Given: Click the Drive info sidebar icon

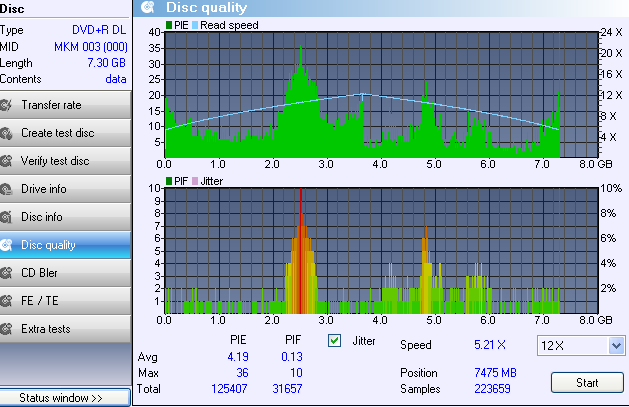Looking at the screenshot, I should point(8,189).
